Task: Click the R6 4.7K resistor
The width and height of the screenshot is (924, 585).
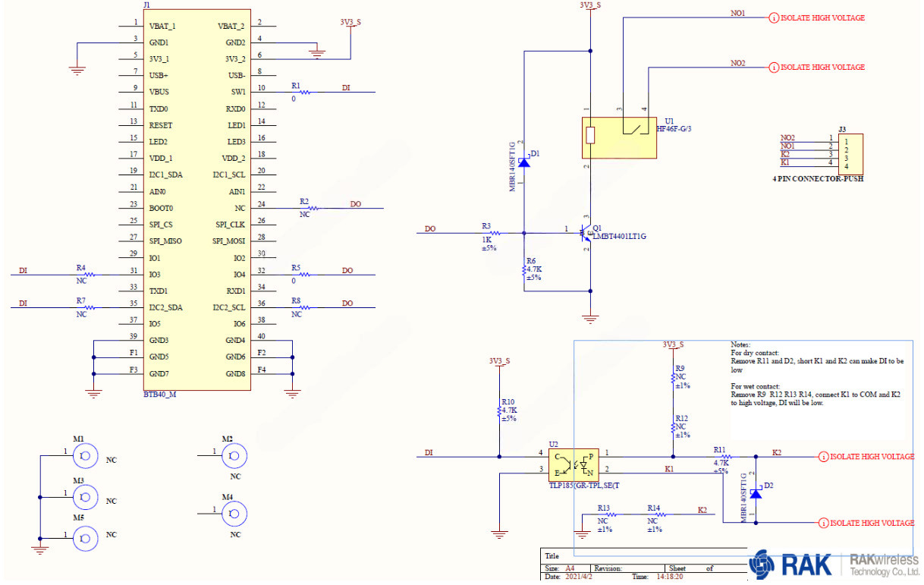Action: (523, 269)
